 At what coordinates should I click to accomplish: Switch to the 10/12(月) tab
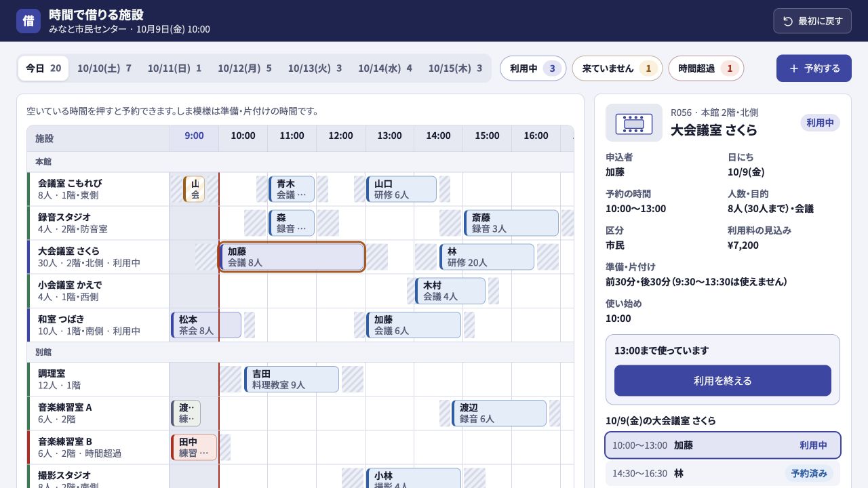[245, 68]
